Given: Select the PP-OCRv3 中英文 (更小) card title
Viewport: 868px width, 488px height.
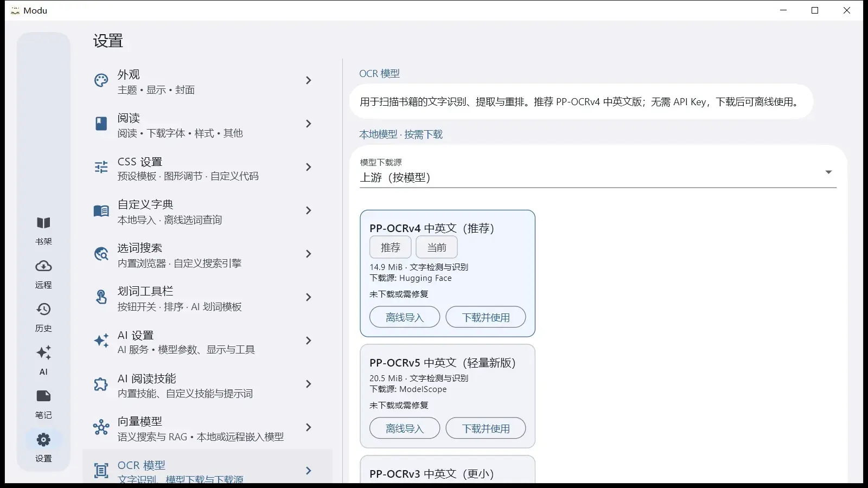Looking at the screenshot, I should point(432,474).
